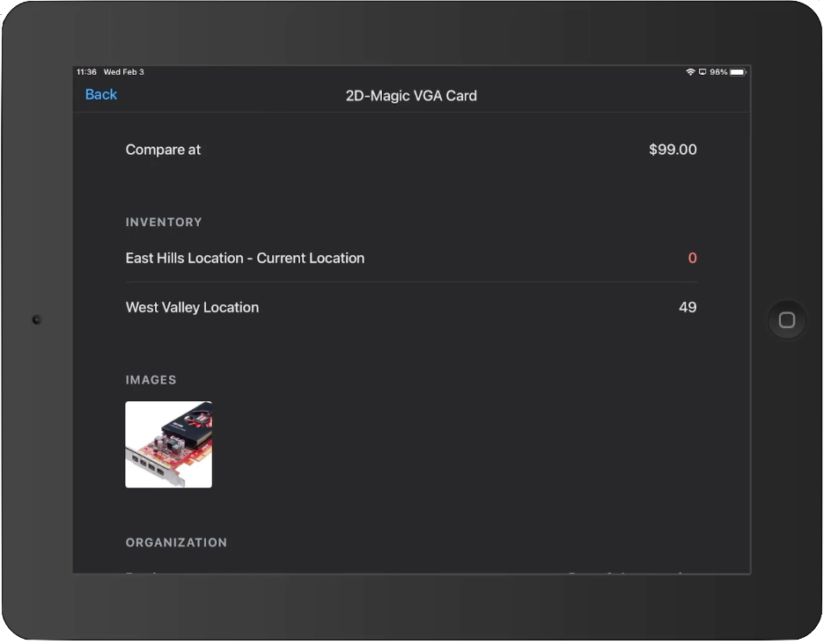Viewport: 824px width, 644px height.
Task: Tap the Compare at label
Action: [163, 150]
